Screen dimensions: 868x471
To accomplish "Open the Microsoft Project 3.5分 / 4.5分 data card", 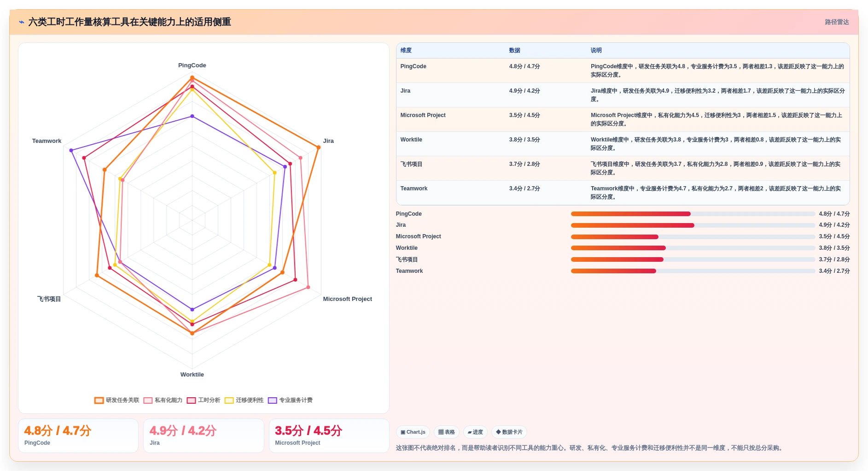I will pyautogui.click(x=329, y=436).
